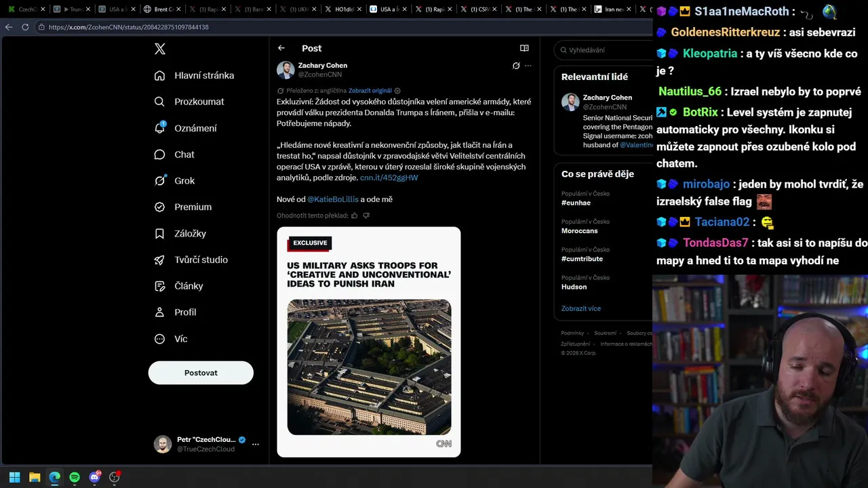The image size is (868, 488).
Task: Click the X logo above the sidebar
Action: 159,49
